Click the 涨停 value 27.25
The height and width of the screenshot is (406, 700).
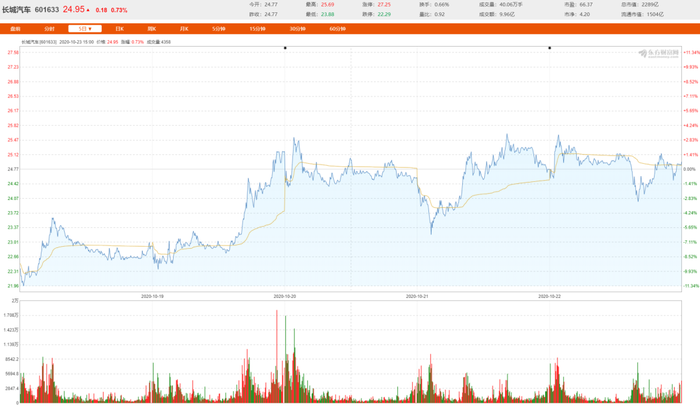pyautogui.click(x=384, y=4)
